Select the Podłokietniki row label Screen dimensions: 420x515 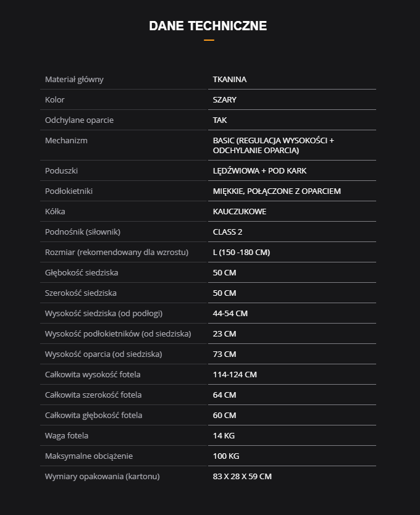click(69, 191)
